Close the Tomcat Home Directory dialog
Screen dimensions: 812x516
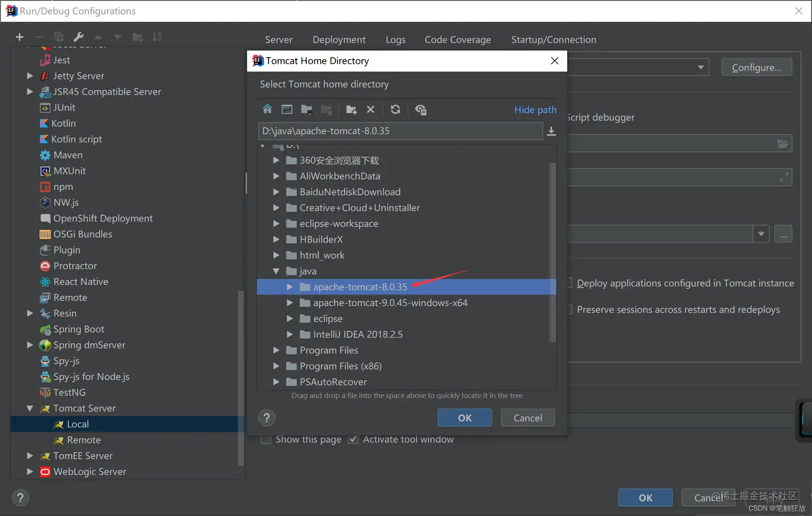[x=555, y=61]
